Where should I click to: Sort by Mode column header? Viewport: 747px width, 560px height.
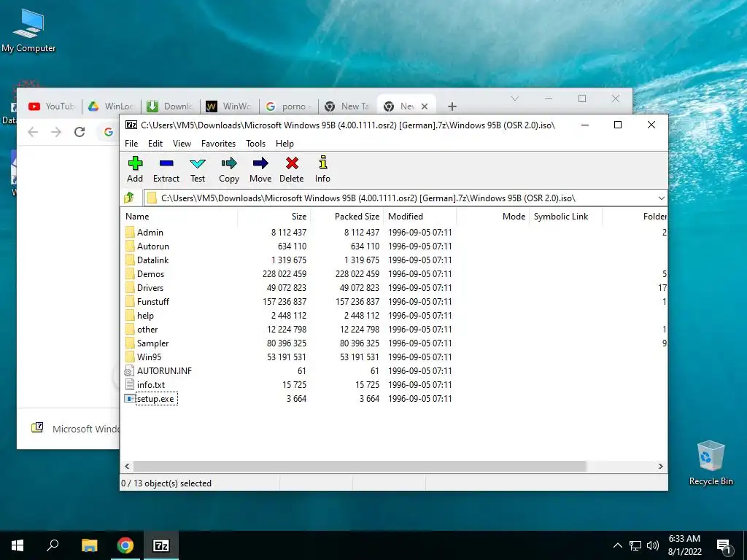492,216
